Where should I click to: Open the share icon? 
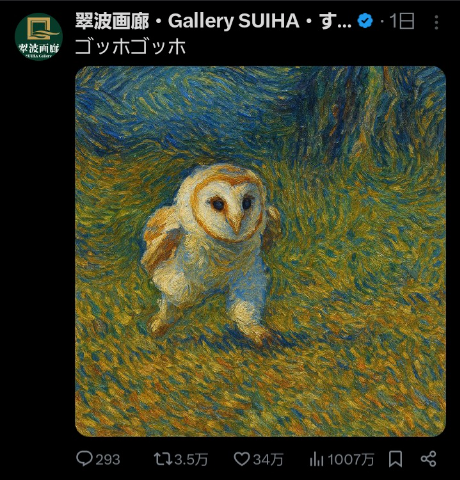(x=428, y=459)
